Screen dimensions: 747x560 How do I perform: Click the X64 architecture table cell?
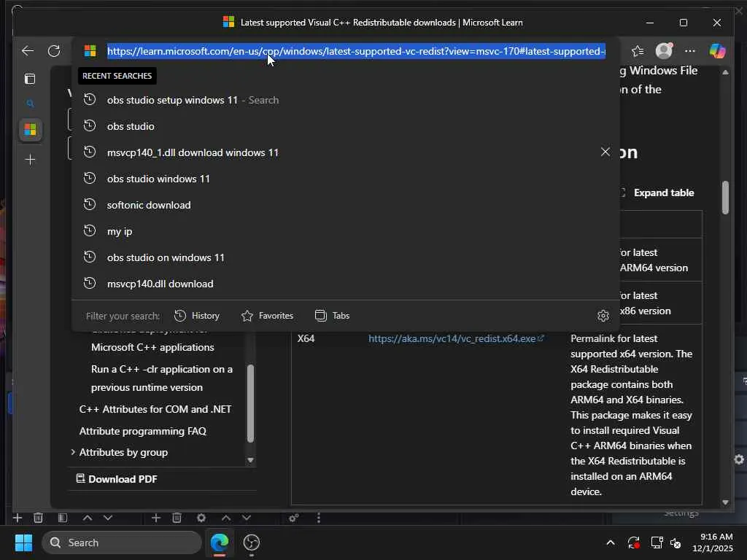(306, 338)
